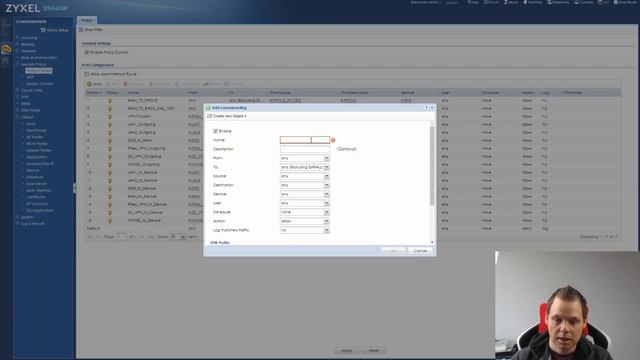Open Site Map in the top bar
This screenshot has width=640, height=360.
(533, 2)
